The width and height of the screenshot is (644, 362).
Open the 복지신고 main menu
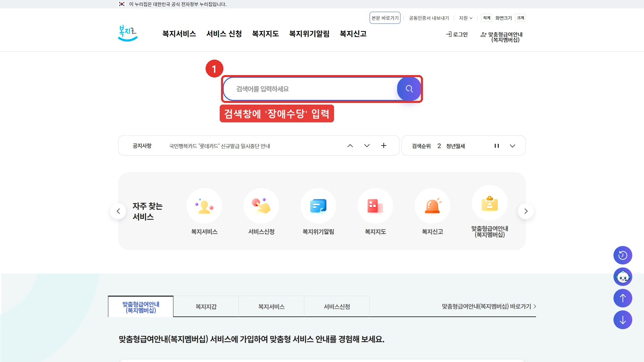[x=353, y=34]
